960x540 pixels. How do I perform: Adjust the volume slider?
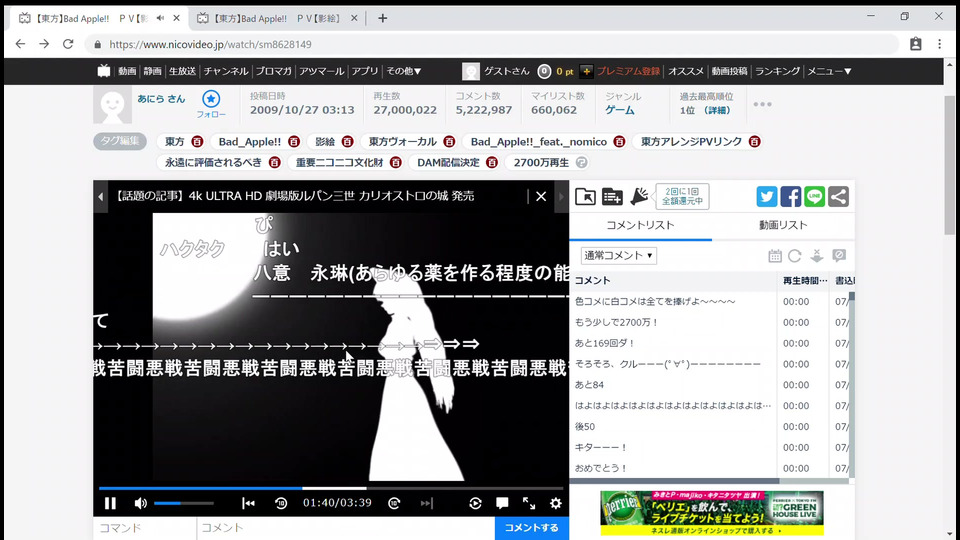pyautogui.click(x=184, y=503)
